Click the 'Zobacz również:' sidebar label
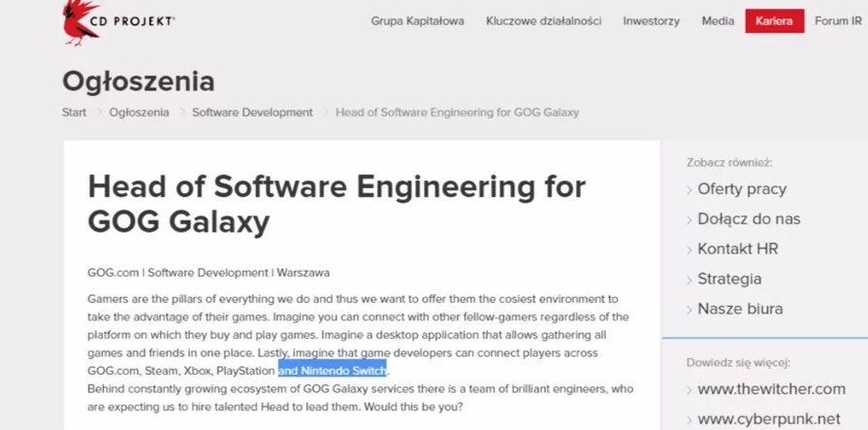The width and height of the screenshot is (868, 430). click(729, 163)
